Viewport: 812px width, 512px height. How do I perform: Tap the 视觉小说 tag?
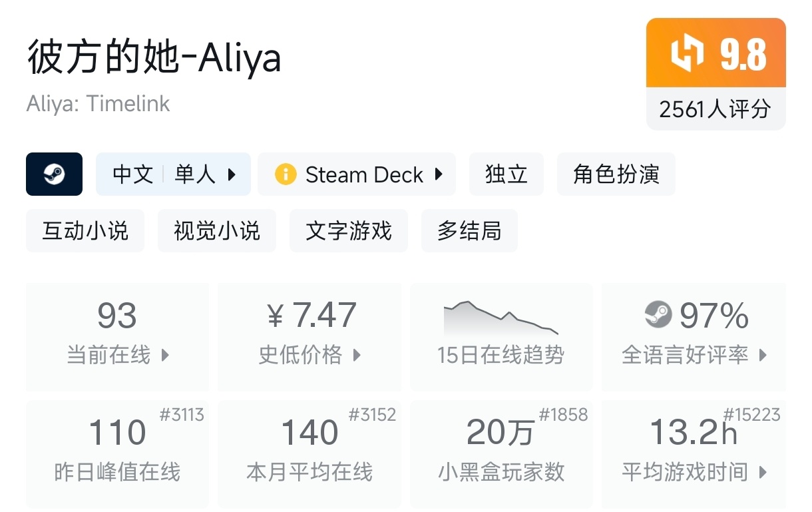click(x=216, y=231)
